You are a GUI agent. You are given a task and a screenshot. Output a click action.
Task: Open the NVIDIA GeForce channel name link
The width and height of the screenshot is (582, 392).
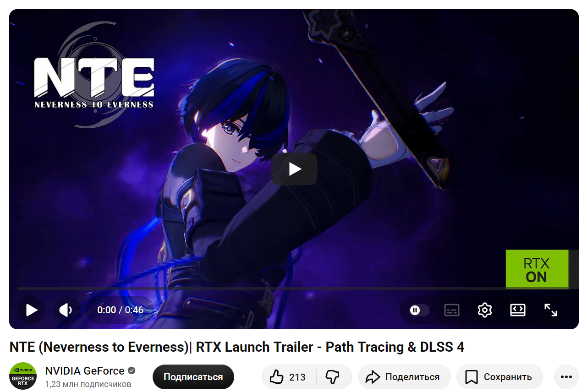85,370
